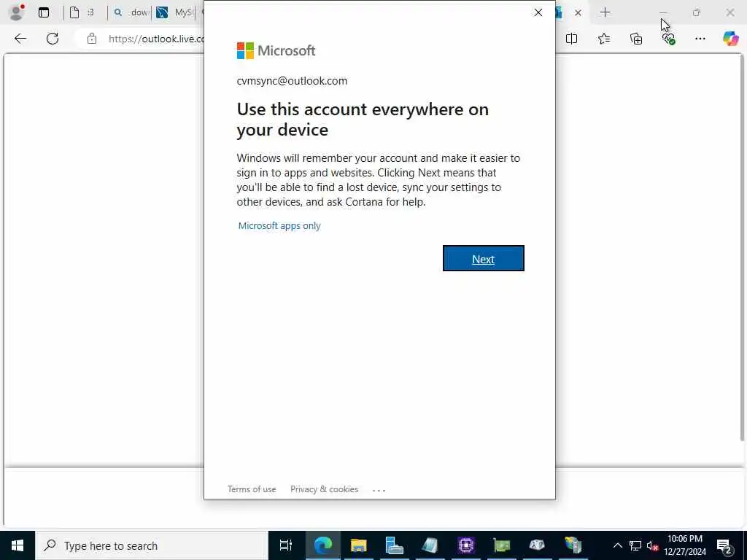
Task: Open the notebook app in taskbar
Action: [x=430, y=545]
